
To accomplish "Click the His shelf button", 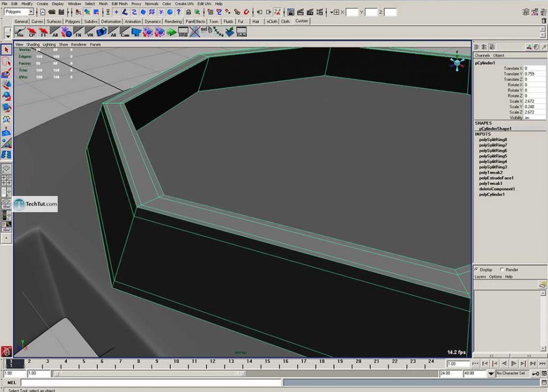I will point(20,32).
